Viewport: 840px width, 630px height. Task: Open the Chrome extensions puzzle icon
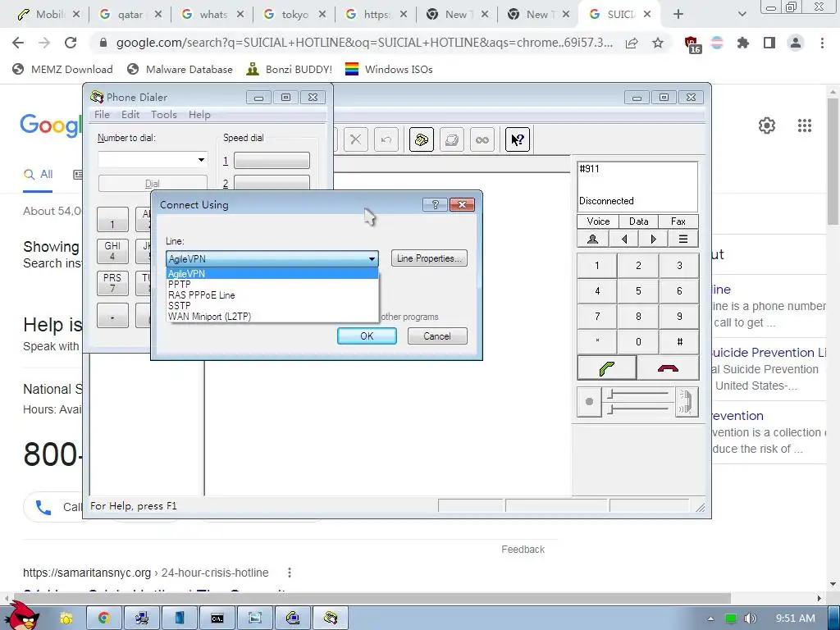(x=742, y=43)
